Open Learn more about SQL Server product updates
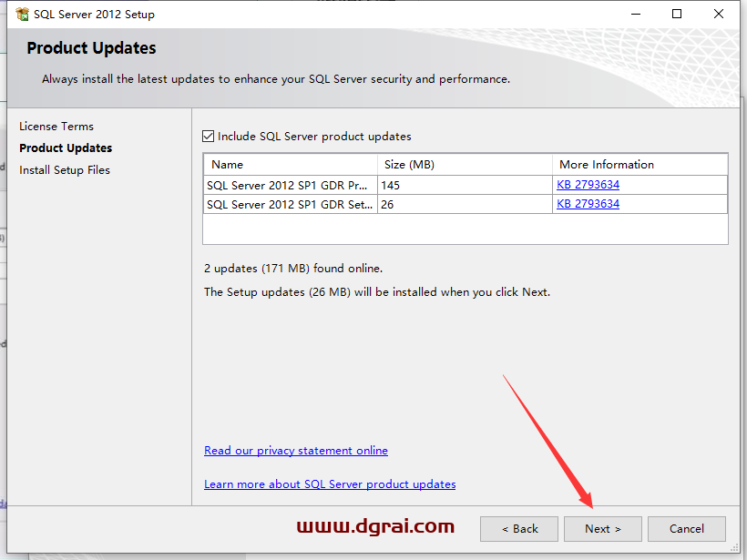747x560 pixels. (x=330, y=484)
